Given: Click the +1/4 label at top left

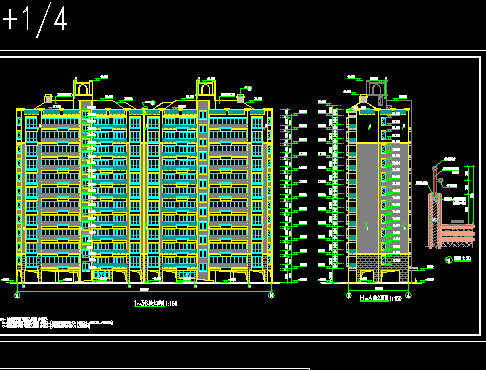Looking at the screenshot, I should coord(35,19).
